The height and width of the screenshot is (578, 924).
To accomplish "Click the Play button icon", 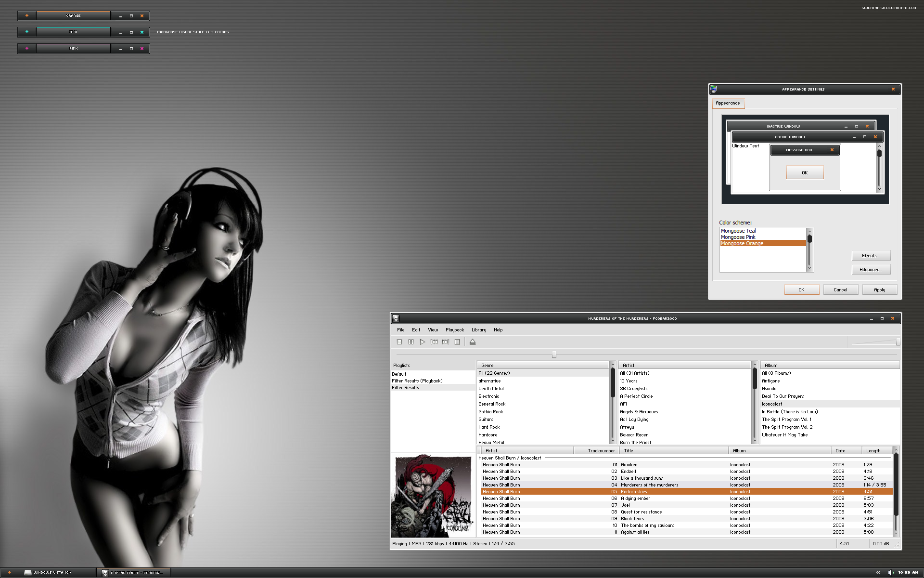I will point(422,342).
